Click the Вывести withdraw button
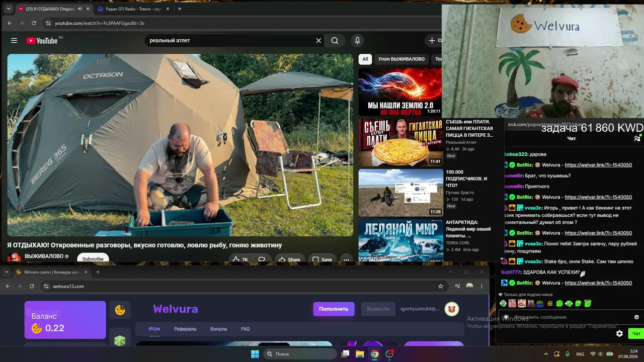 pyautogui.click(x=378, y=309)
